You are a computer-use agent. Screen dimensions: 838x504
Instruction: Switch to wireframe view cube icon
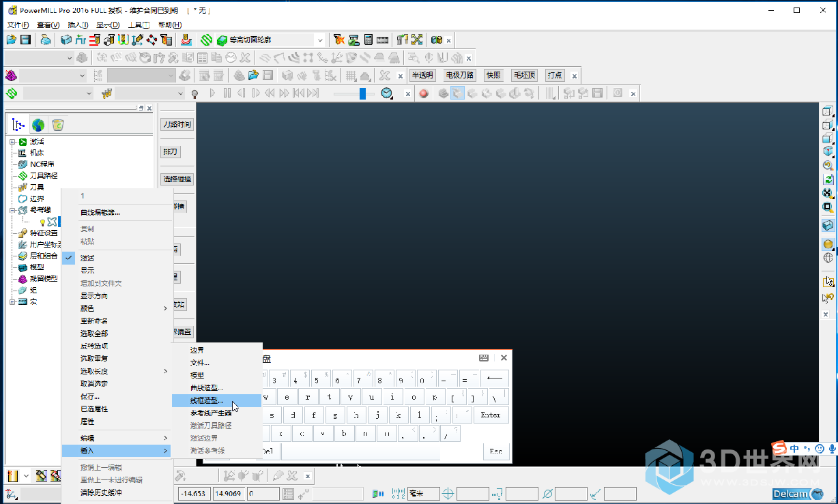click(x=828, y=112)
